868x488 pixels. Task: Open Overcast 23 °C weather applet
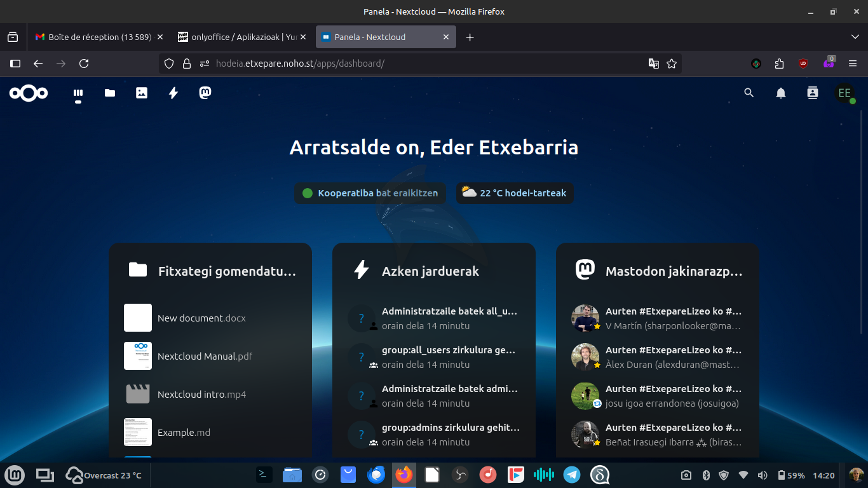(104, 475)
